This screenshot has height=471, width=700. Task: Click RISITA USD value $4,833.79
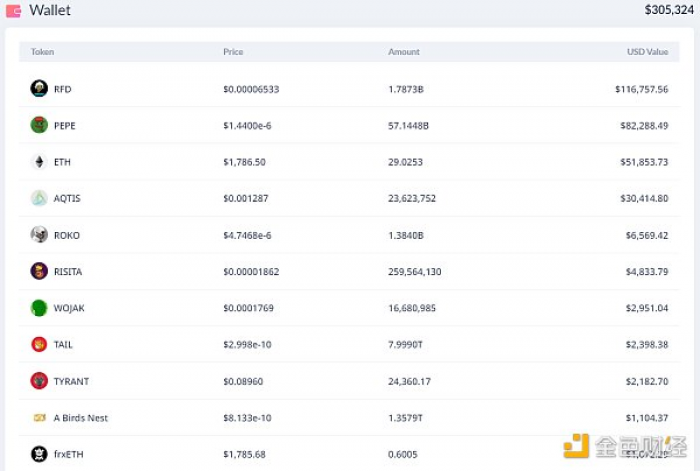pyautogui.click(x=647, y=272)
